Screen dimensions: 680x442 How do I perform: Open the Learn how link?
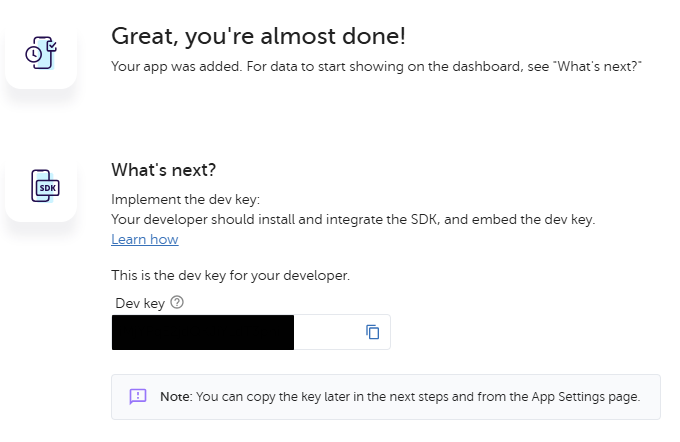pyautogui.click(x=145, y=239)
